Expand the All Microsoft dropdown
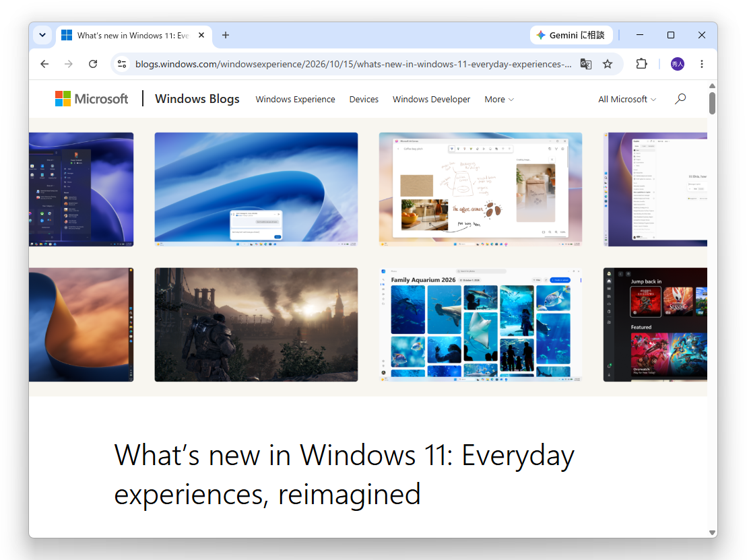The width and height of the screenshot is (747, 560). pyautogui.click(x=627, y=99)
